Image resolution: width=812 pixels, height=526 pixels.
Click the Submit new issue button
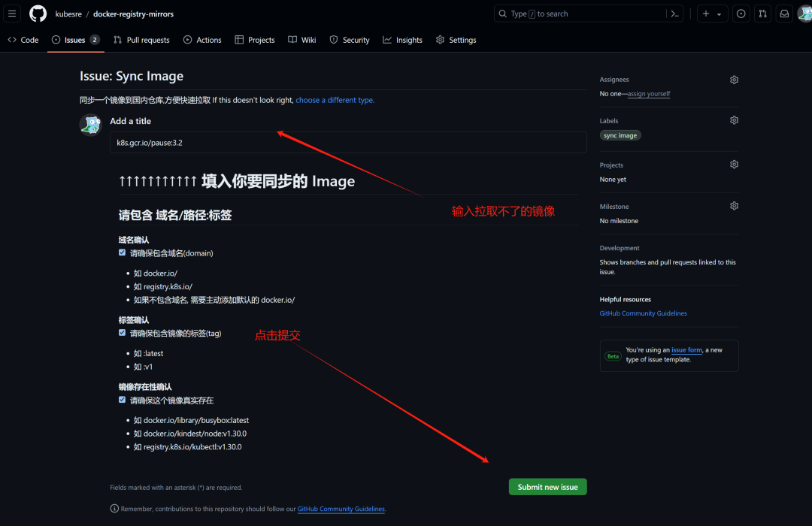tap(547, 487)
